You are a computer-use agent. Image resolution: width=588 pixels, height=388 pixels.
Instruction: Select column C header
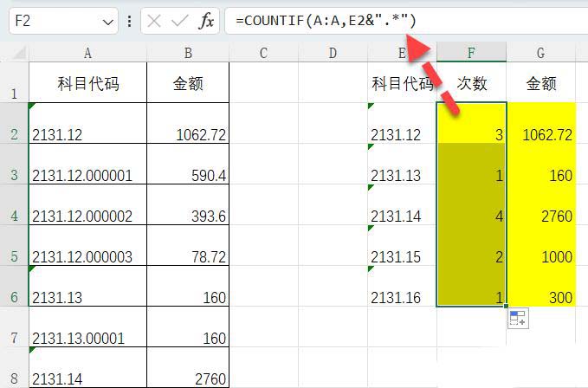click(x=263, y=53)
